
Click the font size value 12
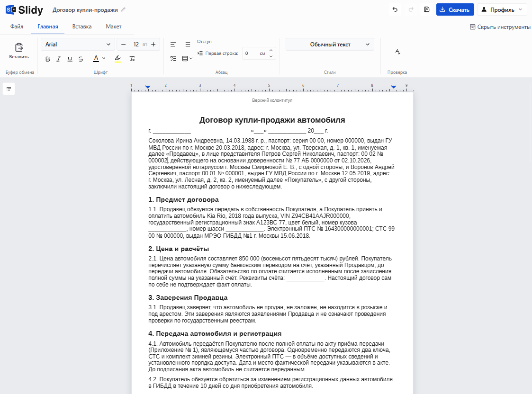(x=136, y=45)
